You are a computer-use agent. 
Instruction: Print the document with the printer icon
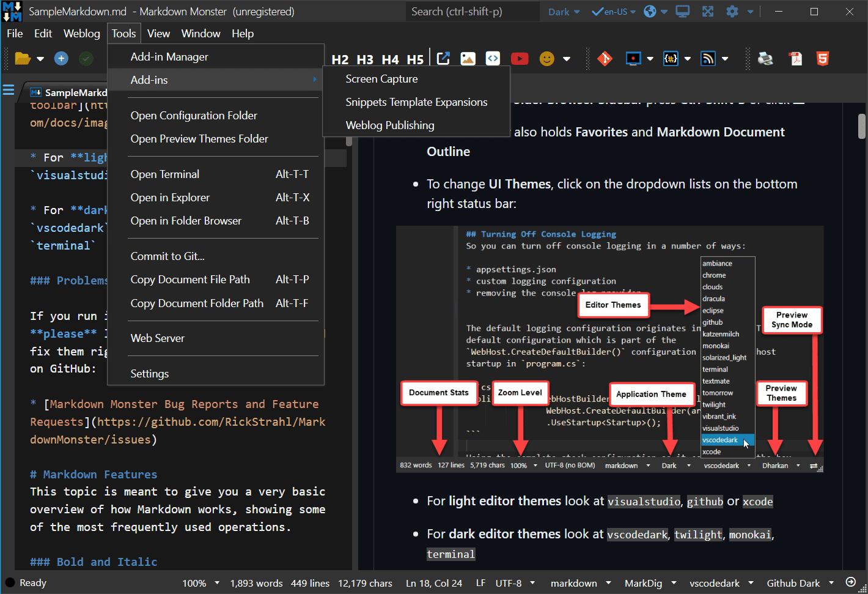click(x=765, y=59)
